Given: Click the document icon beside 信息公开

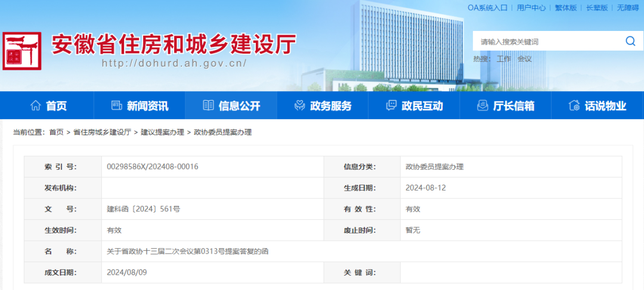Looking at the screenshot, I should click(208, 105).
